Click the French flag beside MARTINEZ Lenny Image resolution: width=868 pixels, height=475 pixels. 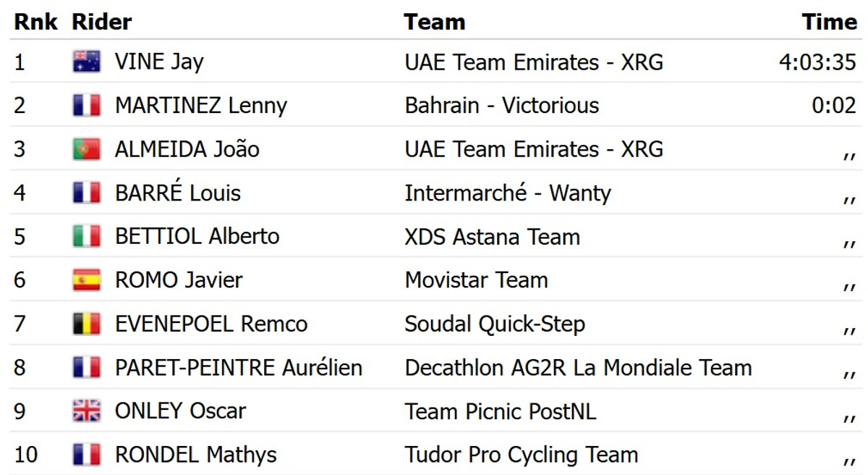pyautogui.click(x=87, y=106)
